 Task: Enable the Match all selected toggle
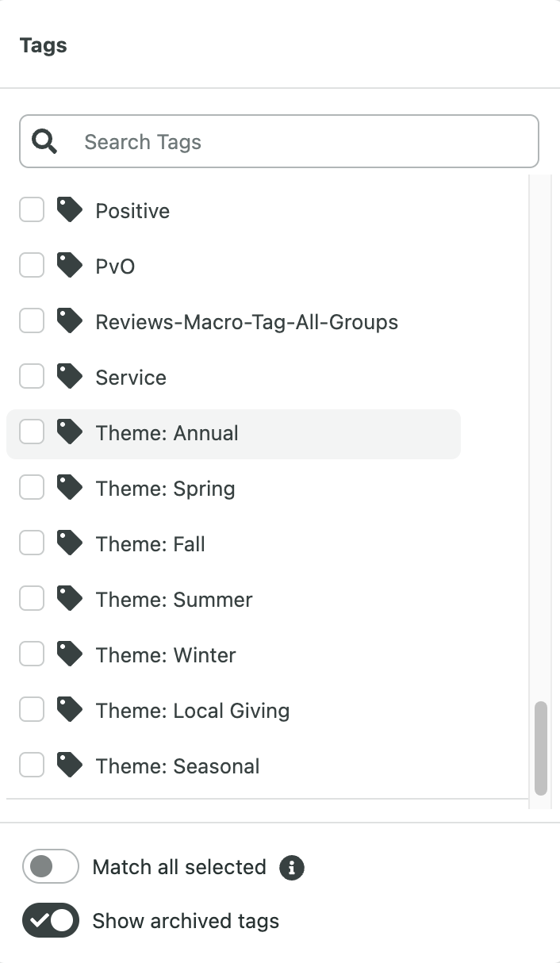51,866
